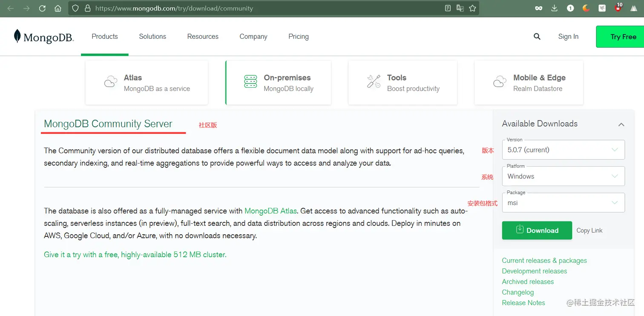Screen dimensions: 644x316
Task: Click the orange crescent extension icon
Action: pos(586,8)
